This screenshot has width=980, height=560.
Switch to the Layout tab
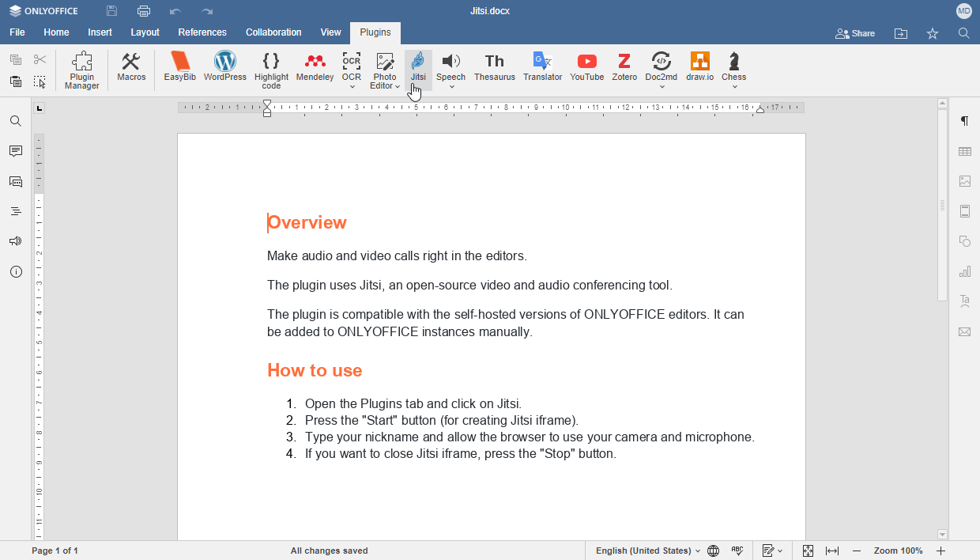click(x=145, y=32)
